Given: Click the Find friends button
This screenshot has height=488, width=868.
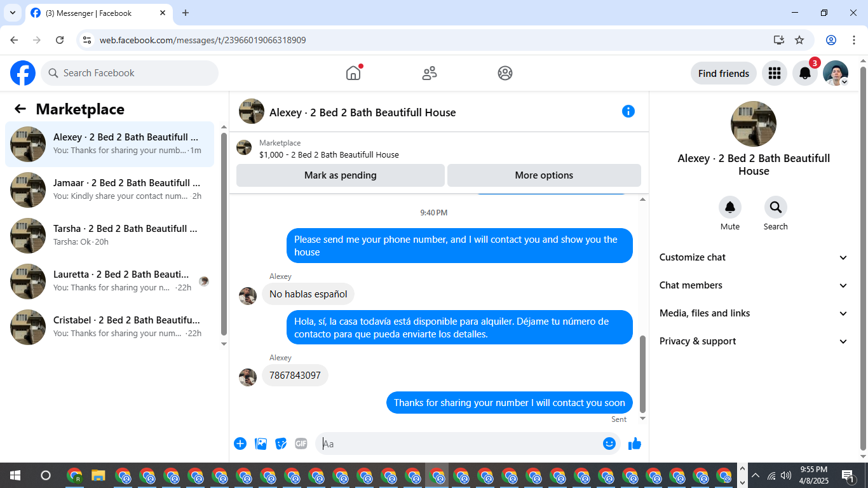Looking at the screenshot, I should click(724, 73).
